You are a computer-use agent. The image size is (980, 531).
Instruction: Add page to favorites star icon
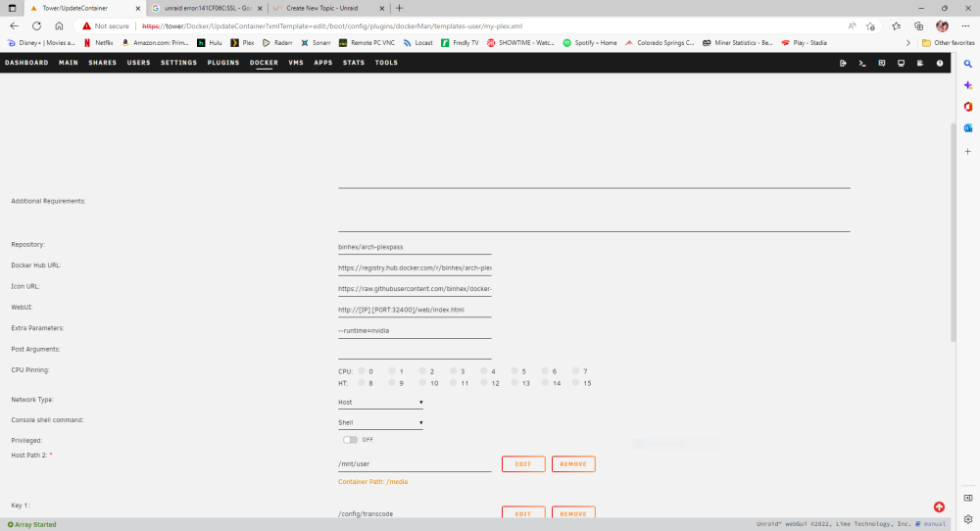pyautogui.click(x=870, y=26)
